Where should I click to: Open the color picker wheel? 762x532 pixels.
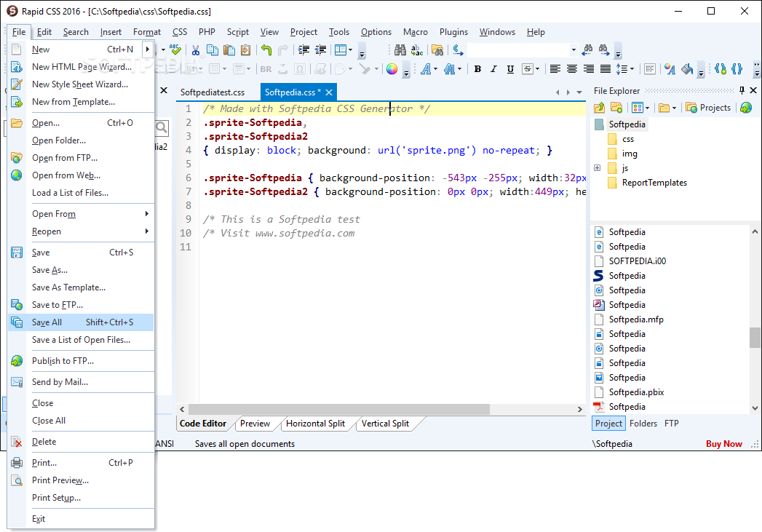[x=392, y=69]
